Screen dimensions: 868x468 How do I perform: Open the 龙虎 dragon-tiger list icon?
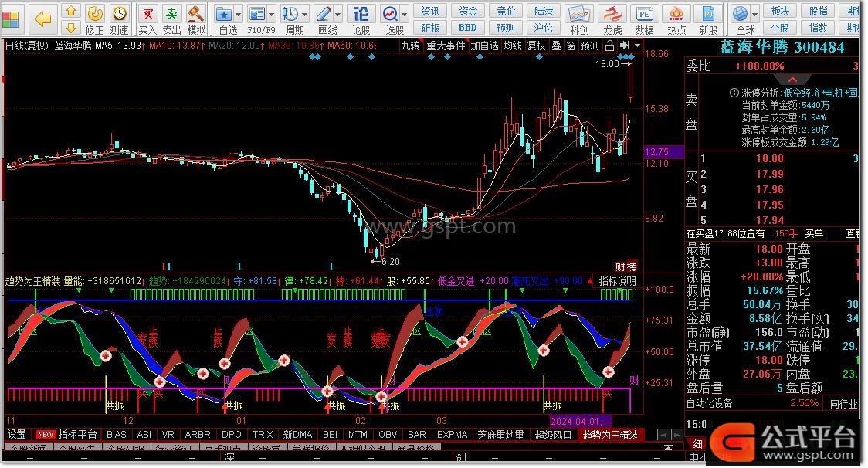tap(612, 14)
